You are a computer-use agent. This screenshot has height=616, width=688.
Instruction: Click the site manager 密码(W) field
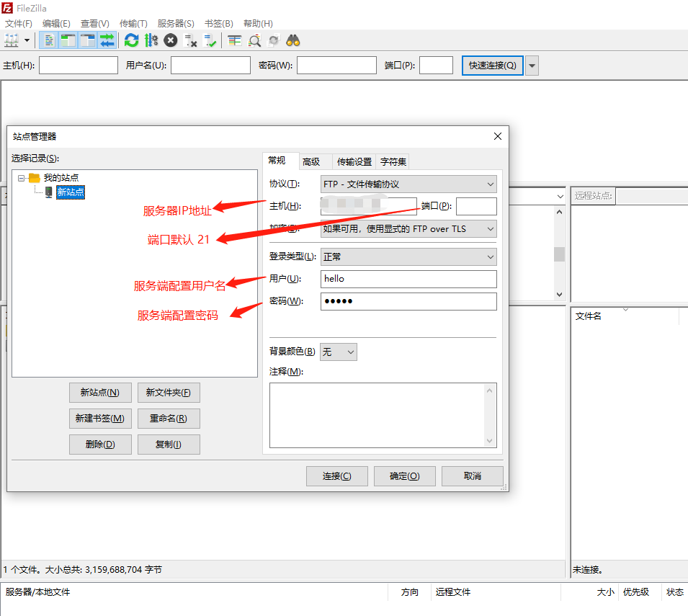pos(408,301)
